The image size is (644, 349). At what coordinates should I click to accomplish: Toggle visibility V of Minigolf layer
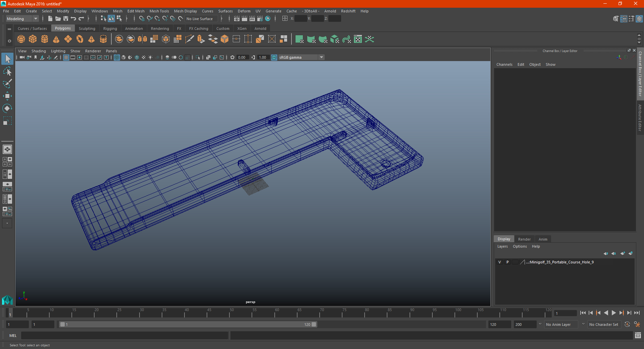point(499,262)
